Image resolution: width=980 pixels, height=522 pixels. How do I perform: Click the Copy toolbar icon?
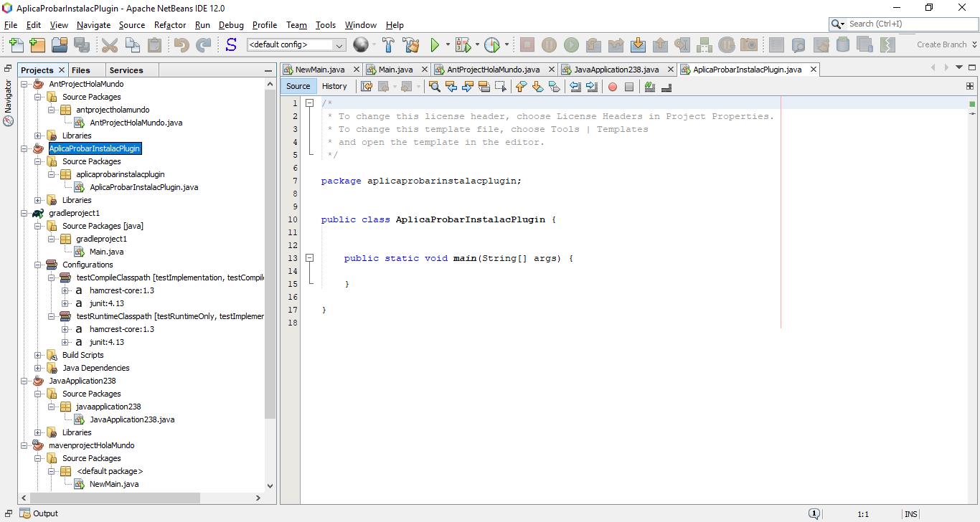pyautogui.click(x=132, y=44)
